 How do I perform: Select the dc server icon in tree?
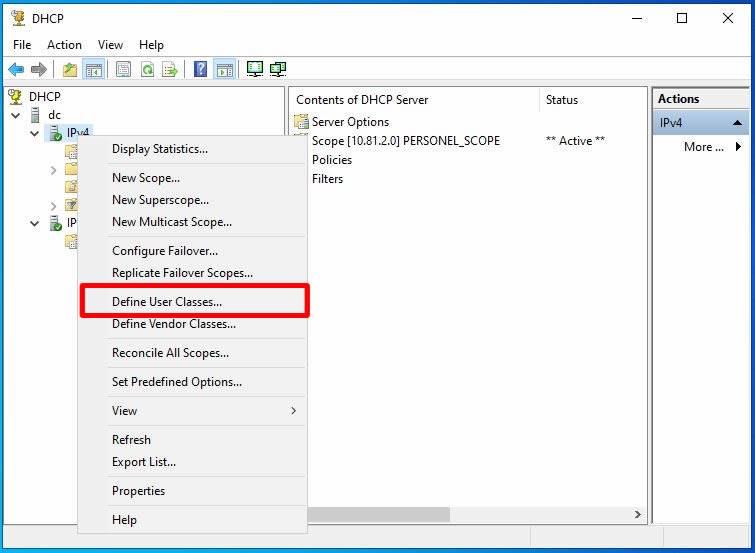[35, 115]
